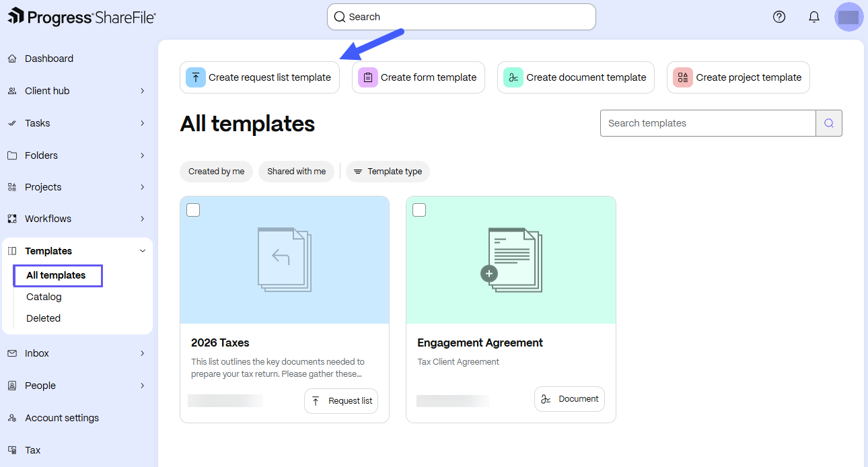
Task: Expand the People chevron
Action: click(142, 386)
